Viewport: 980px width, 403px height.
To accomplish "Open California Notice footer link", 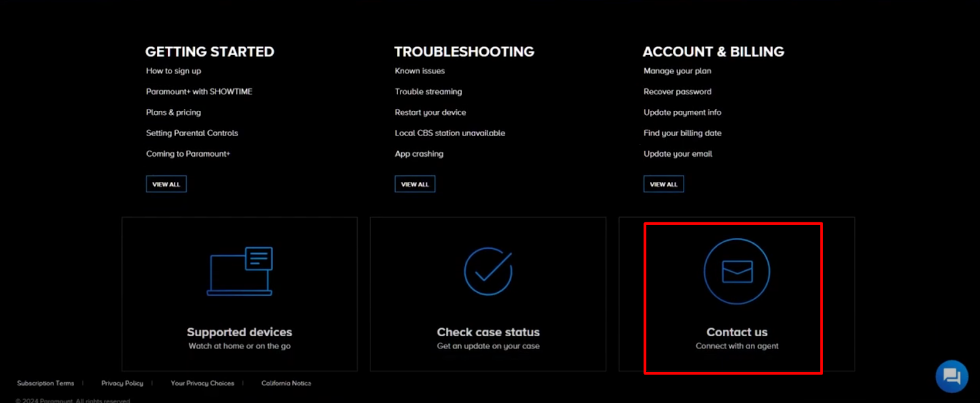I will pyautogui.click(x=286, y=383).
